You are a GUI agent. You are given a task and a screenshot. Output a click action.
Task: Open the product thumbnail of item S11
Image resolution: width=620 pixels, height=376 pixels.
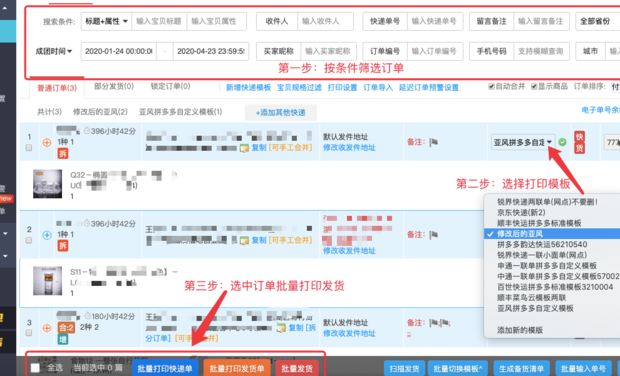coord(47,281)
